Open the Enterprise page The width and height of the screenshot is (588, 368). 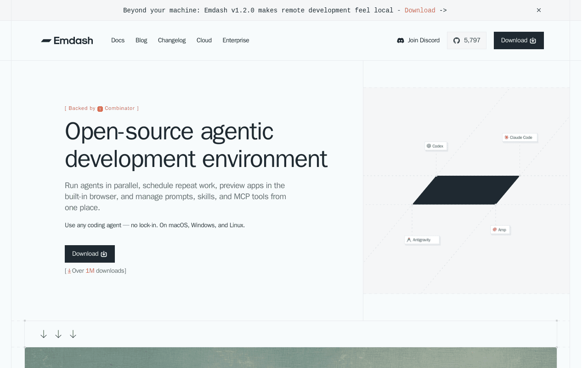point(236,40)
